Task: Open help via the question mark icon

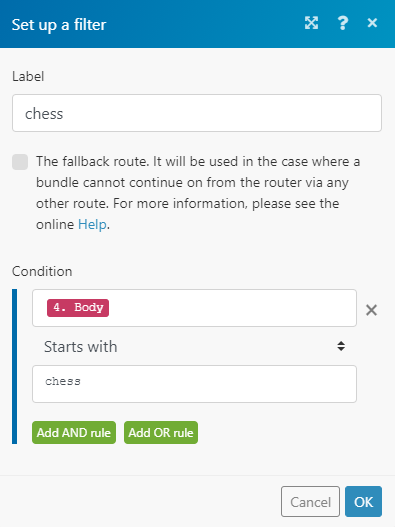Action: pos(343,23)
